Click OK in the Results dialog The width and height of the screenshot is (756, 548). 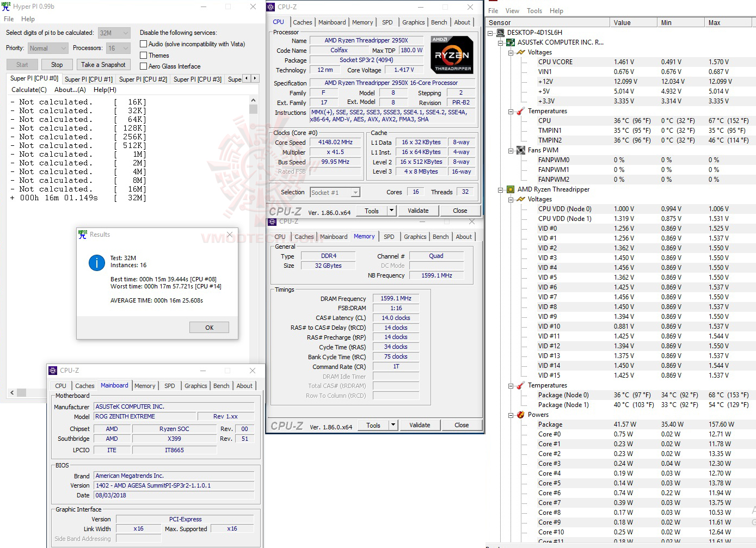coord(210,328)
